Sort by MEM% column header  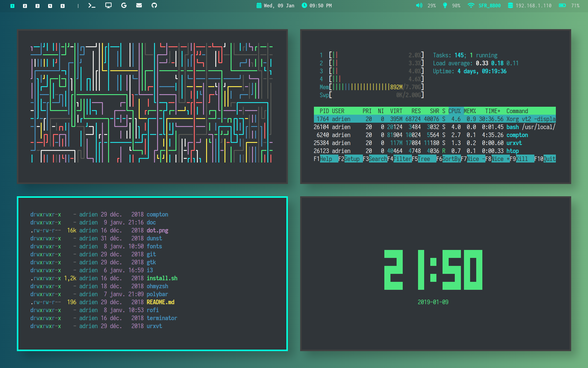[x=469, y=111]
